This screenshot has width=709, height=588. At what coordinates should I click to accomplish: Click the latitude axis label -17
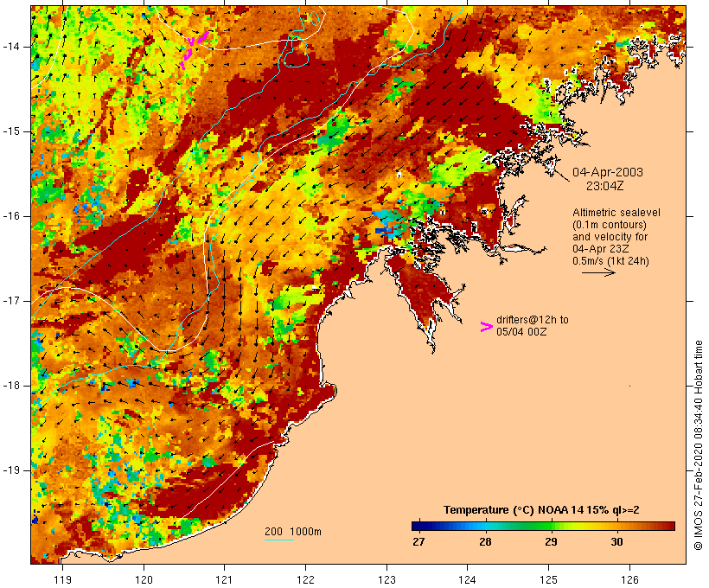pos(10,301)
